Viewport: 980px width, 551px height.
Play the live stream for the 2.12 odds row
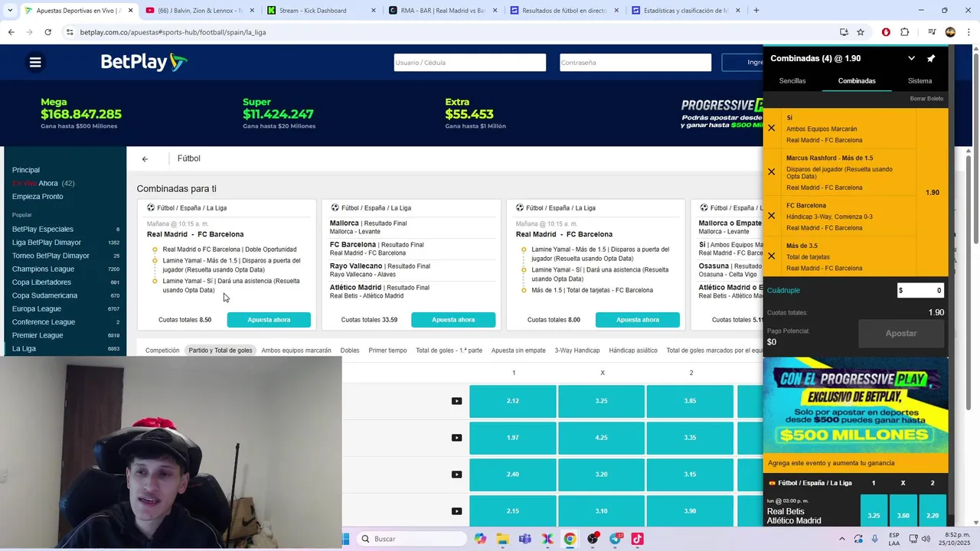pos(456,401)
